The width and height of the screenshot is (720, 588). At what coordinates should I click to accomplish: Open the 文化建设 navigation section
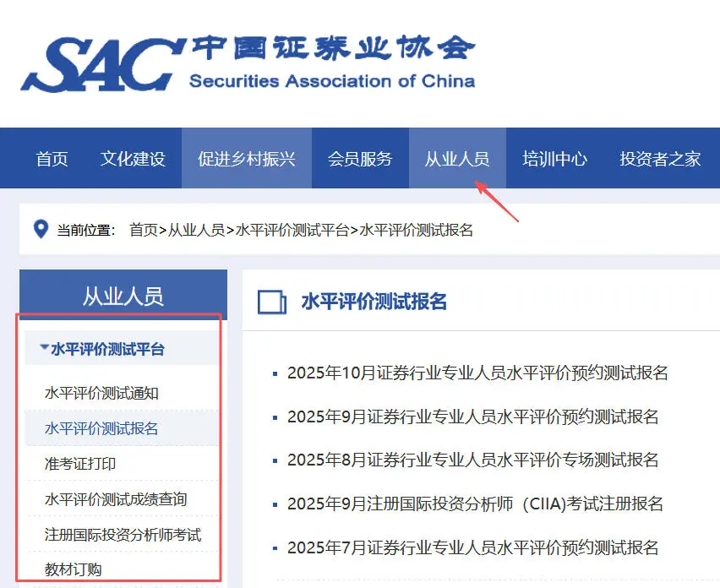[132, 158]
